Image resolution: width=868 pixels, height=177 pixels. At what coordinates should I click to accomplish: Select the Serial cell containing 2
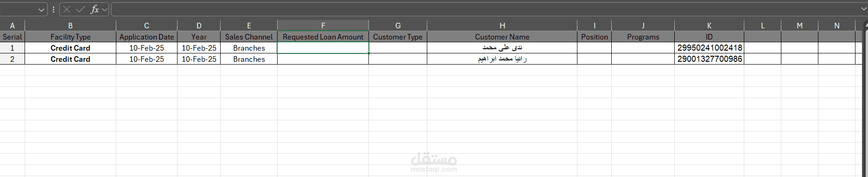pyautogui.click(x=13, y=59)
